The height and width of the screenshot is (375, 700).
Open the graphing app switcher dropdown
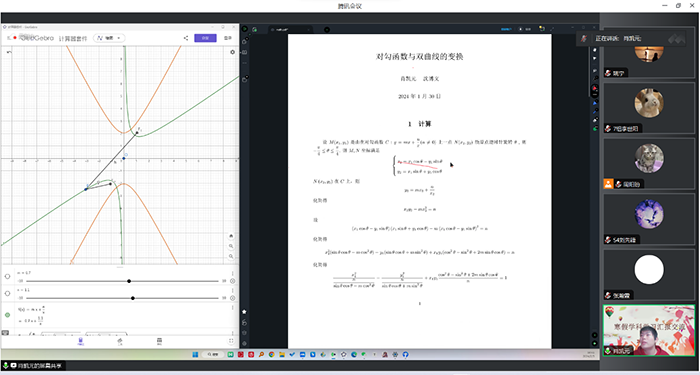coord(109,38)
